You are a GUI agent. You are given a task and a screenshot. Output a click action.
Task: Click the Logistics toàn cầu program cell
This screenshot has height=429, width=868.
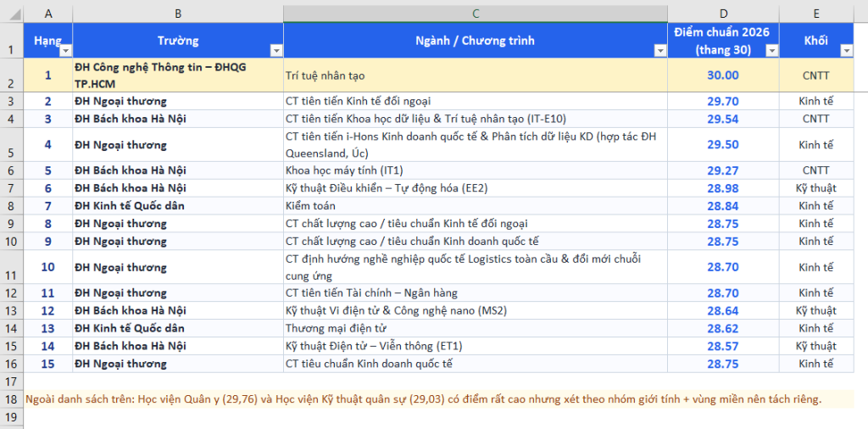tap(476, 267)
